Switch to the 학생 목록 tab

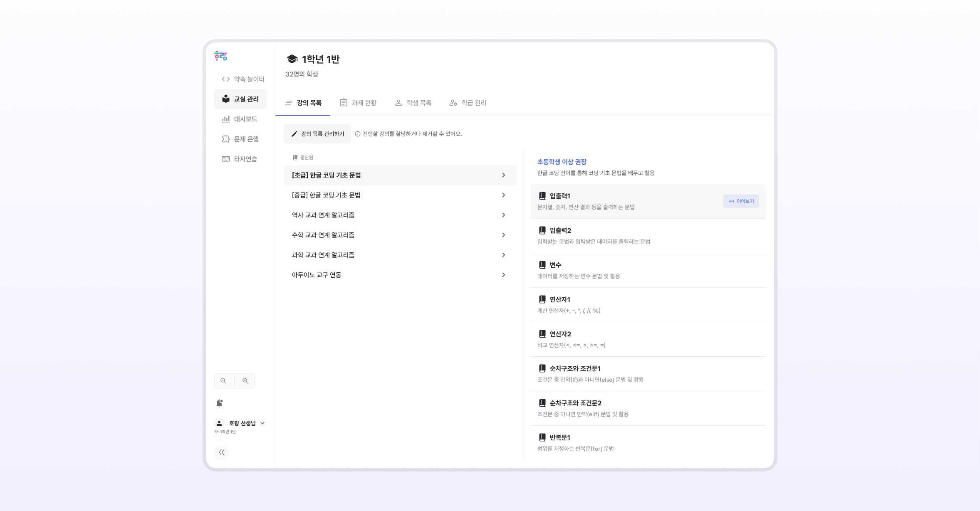[x=413, y=103]
